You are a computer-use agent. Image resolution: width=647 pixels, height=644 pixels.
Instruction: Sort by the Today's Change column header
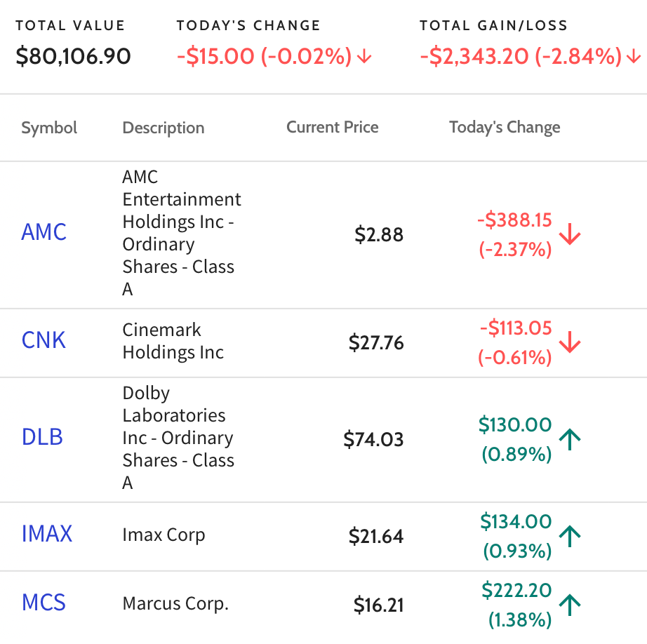click(x=505, y=127)
